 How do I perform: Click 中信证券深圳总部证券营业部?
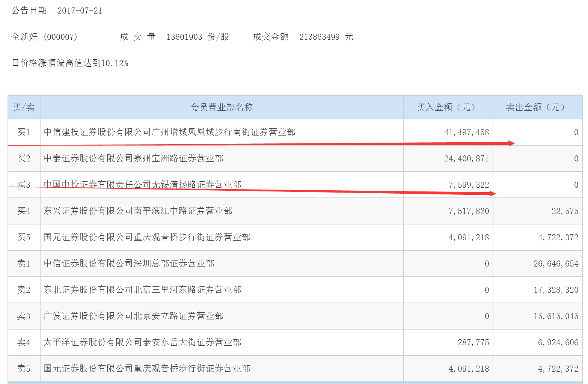[129, 264]
